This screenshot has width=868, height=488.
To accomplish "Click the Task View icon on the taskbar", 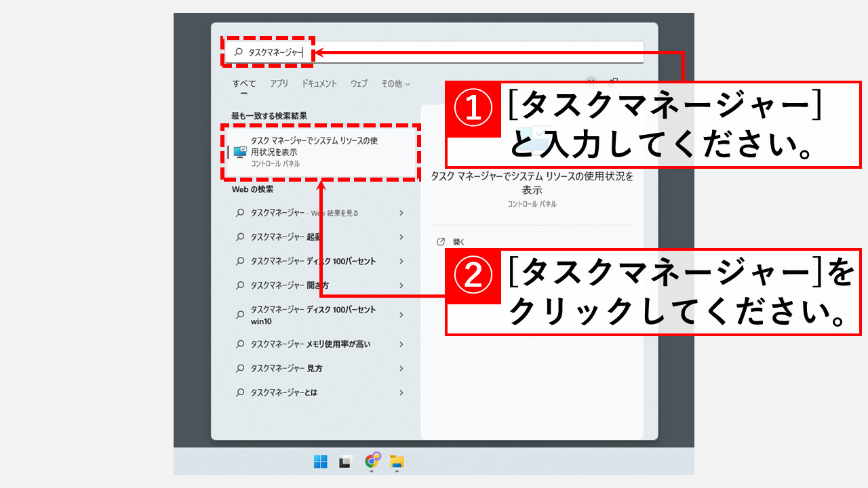I will (344, 460).
